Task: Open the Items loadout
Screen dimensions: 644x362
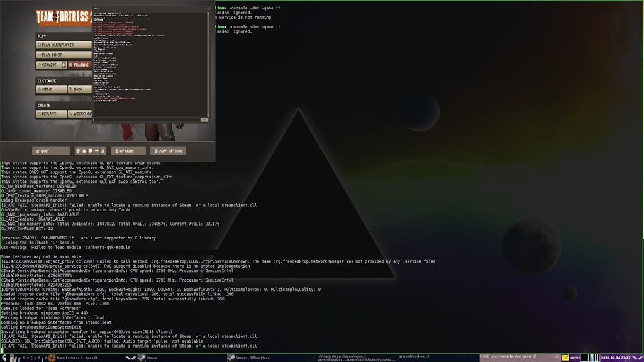Action: [52, 89]
